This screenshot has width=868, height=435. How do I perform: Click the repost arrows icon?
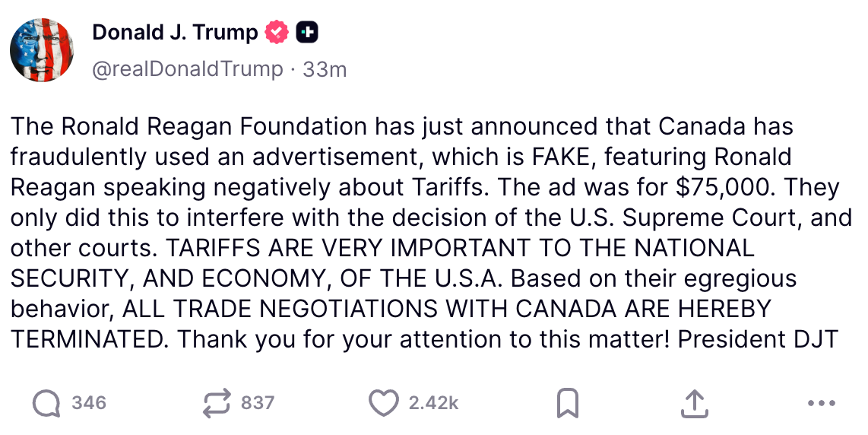click(217, 403)
